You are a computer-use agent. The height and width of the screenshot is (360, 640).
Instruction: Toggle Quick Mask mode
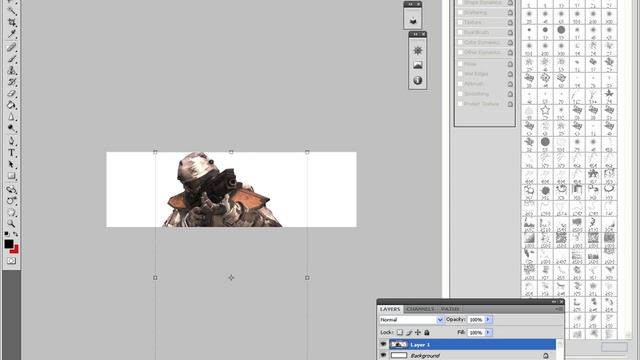pyautogui.click(x=11, y=260)
